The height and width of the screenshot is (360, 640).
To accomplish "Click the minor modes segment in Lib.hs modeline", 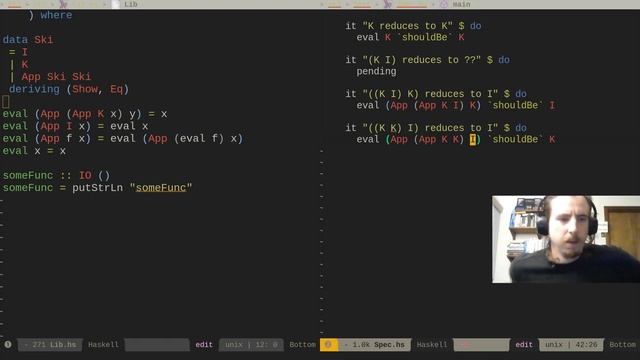I will click(x=157, y=344).
